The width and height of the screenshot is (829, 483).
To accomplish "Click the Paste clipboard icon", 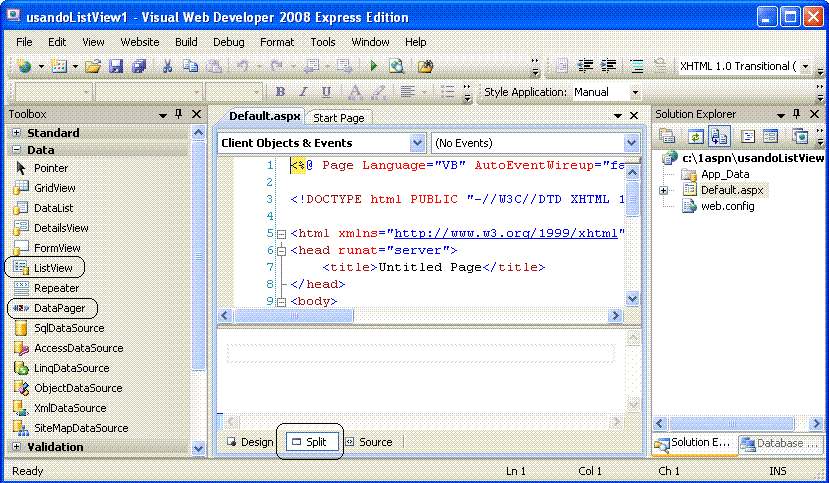I will click(x=214, y=66).
